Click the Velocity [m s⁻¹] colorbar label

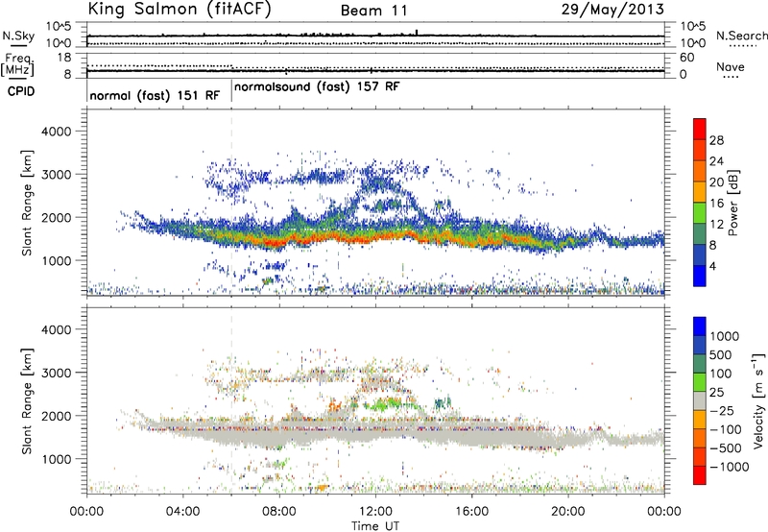758,400
